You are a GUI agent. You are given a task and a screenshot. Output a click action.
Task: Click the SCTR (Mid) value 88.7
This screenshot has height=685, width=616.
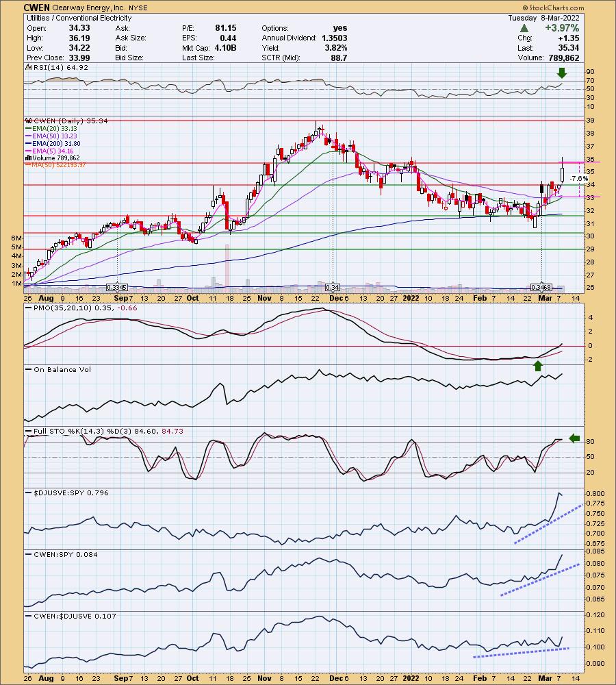[339, 58]
